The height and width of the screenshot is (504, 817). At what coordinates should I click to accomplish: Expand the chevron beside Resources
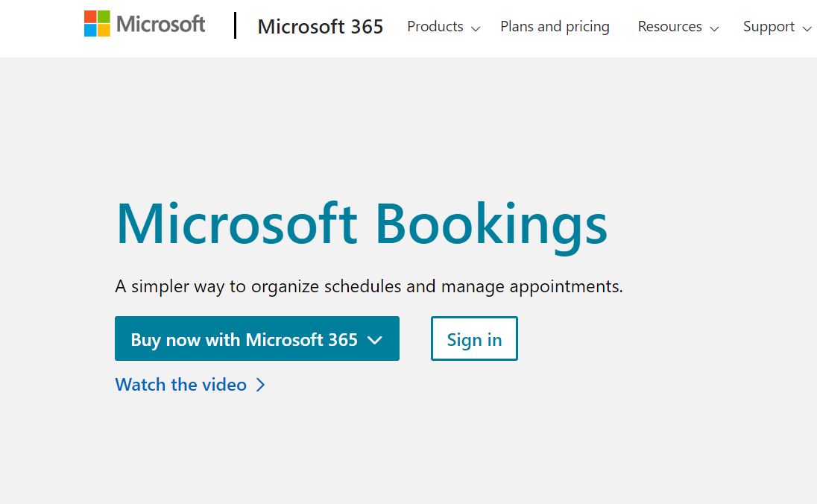coord(714,29)
